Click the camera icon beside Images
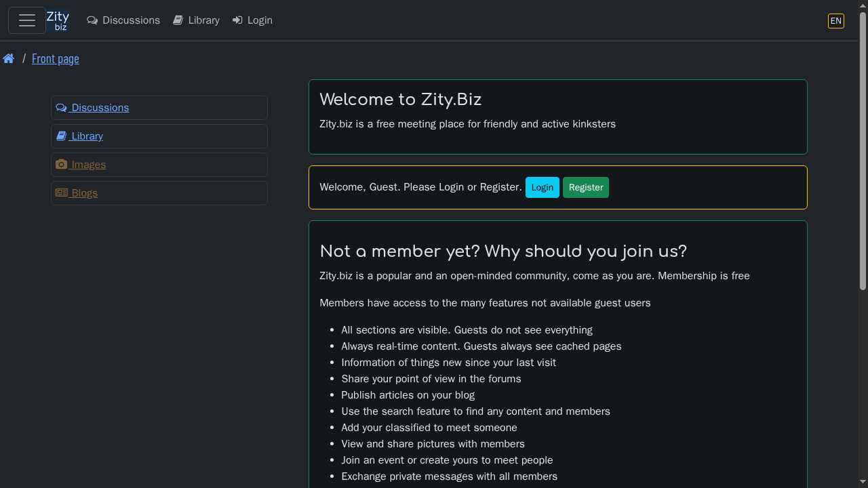Viewport: 868px width, 488px height. tap(61, 164)
